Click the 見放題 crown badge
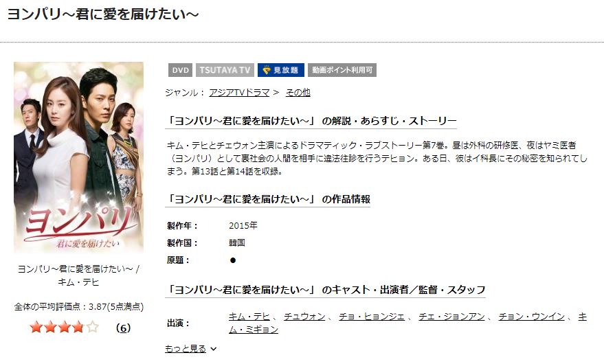 pos(281,70)
